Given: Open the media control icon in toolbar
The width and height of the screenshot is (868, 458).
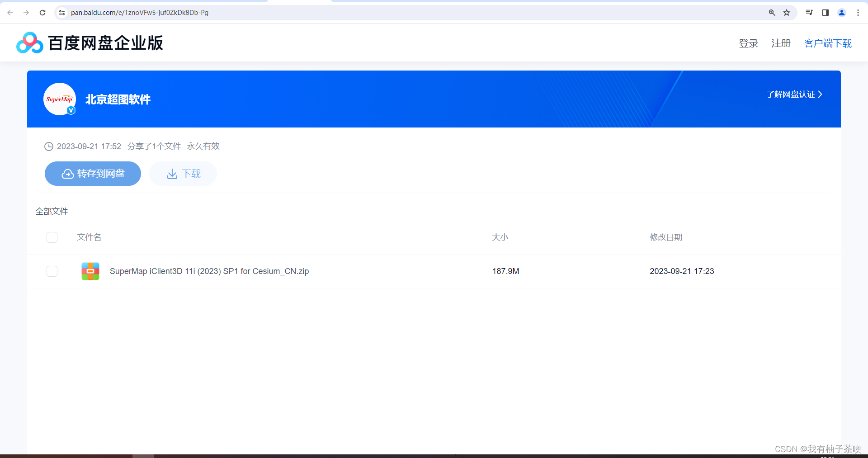Looking at the screenshot, I should tap(809, 13).
